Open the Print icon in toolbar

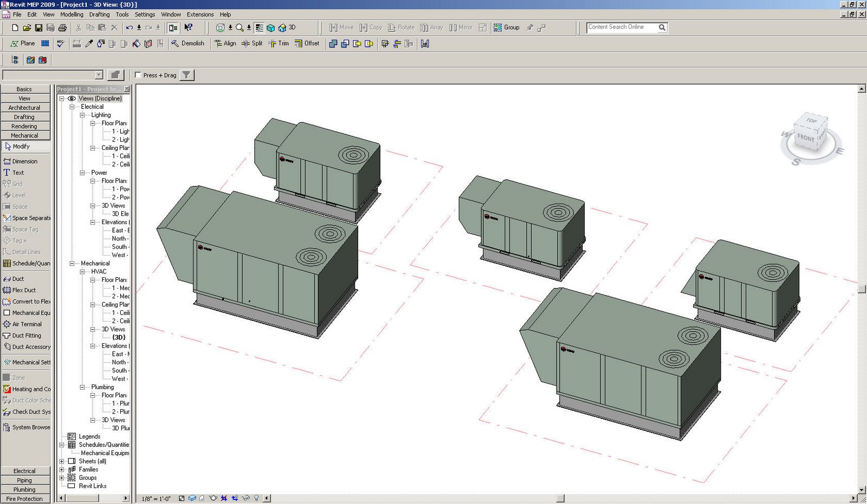point(62,28)
